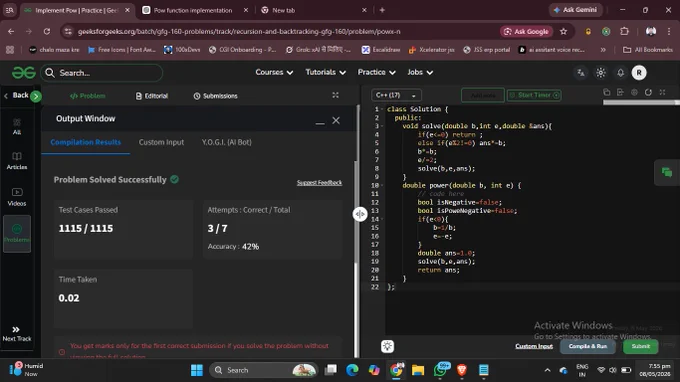This screenshot has height=382, width=680.
Task: Open File Explorer from the taskbar
Action: tap(418, 370)
